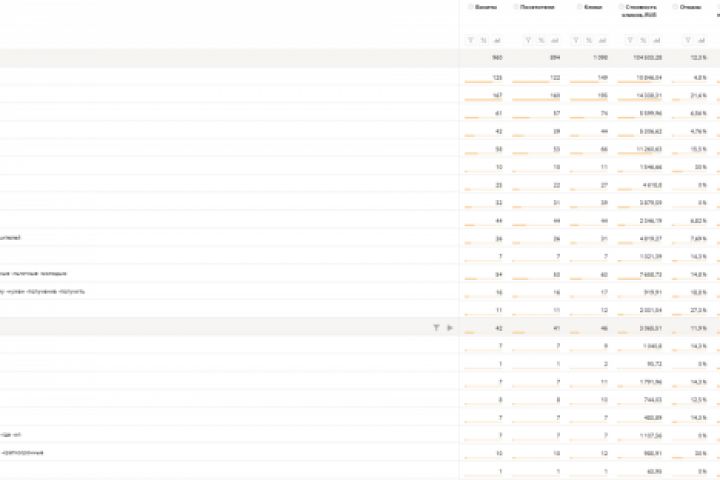The height and width of the screenshot is (480, 720).
Task: Open the filter icon under the Отказы column
Action: point(688,40)
